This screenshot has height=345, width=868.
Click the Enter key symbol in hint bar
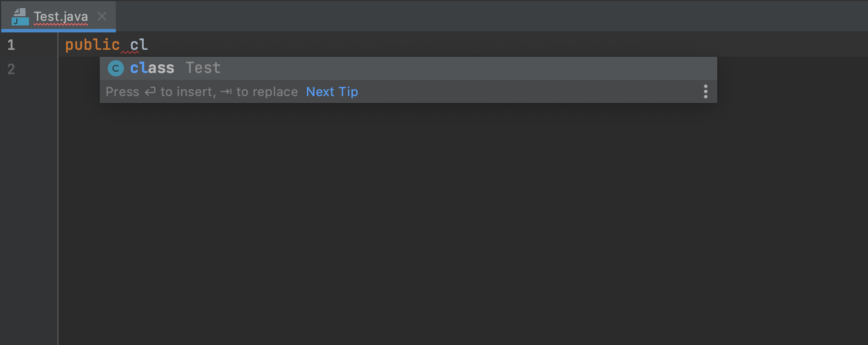click(x=150, y=92)
